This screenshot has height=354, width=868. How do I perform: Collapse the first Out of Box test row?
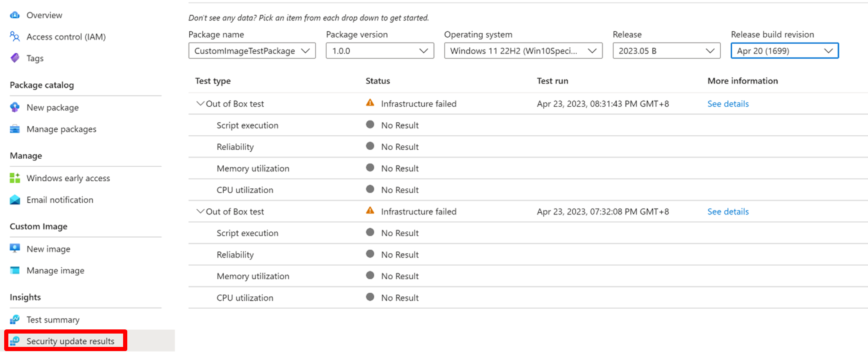[200, 103]
